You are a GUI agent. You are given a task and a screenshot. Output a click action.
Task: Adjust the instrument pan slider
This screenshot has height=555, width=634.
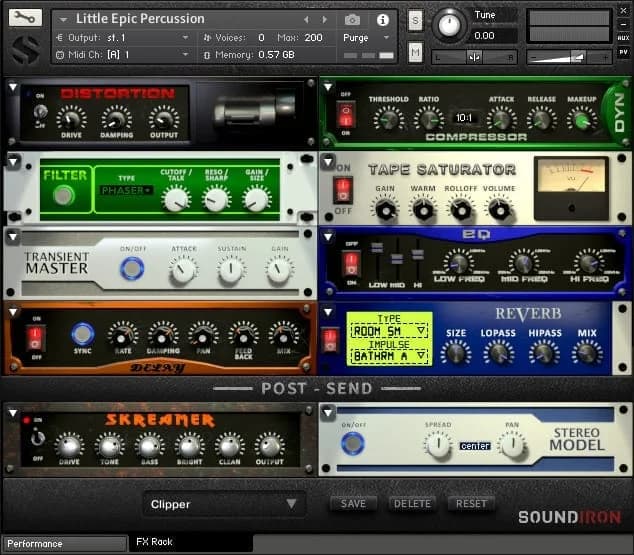coord(475,57)
